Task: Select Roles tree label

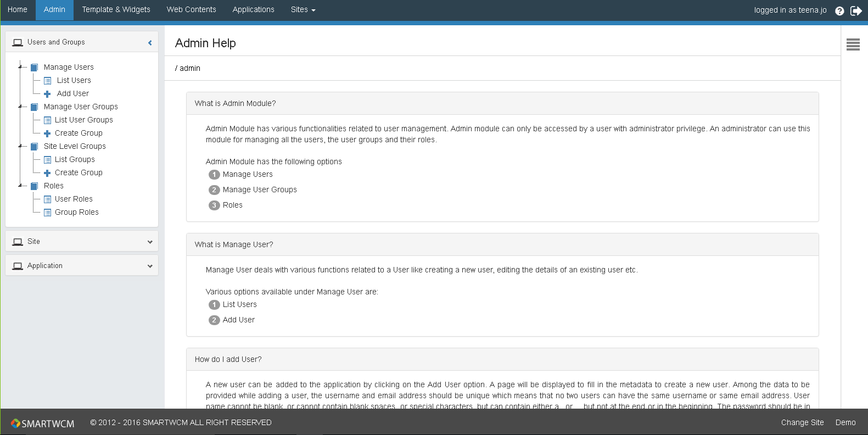Action: click(x=54, y=186)
